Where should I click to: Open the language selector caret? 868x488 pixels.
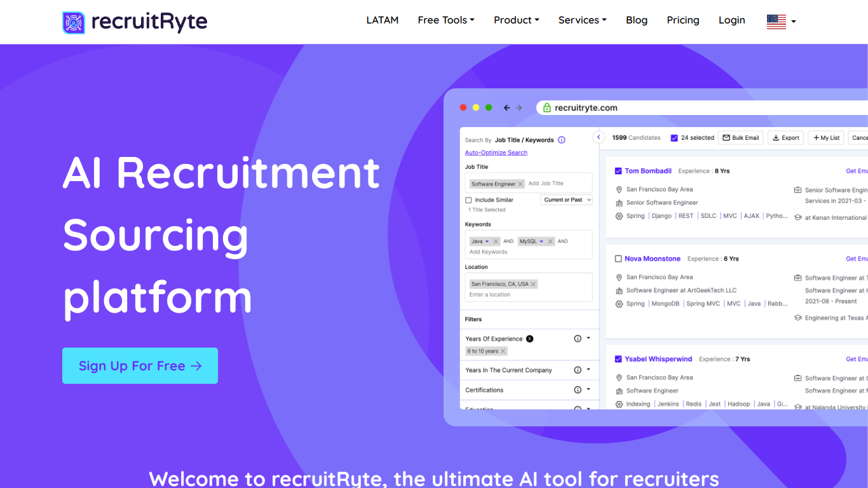(794, 22)
